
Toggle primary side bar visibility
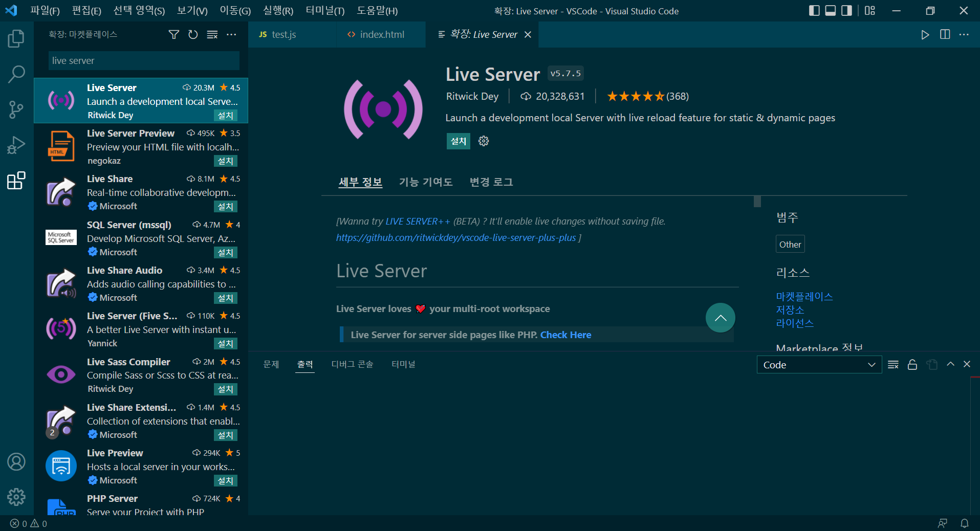(814, 10)
